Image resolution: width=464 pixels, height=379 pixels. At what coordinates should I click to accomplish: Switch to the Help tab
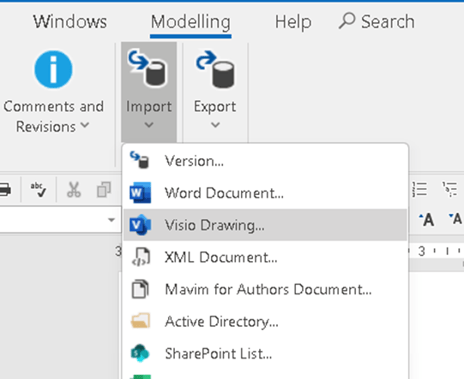(293, 22)
